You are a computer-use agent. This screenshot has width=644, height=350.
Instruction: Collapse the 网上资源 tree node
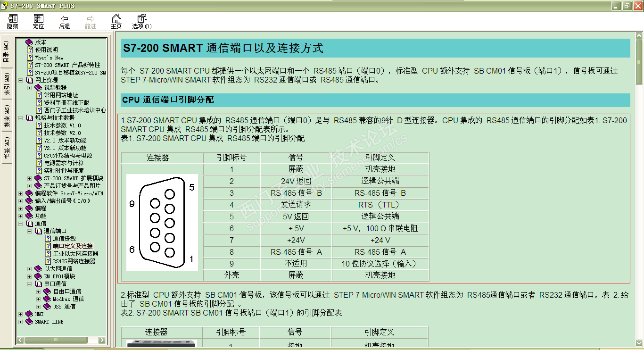[x=20, y=80]
